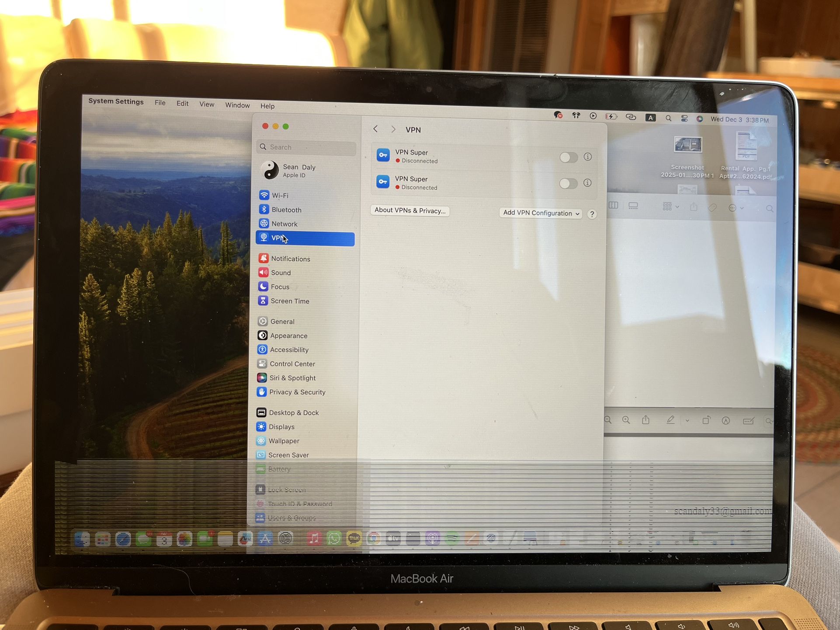Click the About VPNs & Privacy button
840x630 pixels.
click(x=409, y=210)
